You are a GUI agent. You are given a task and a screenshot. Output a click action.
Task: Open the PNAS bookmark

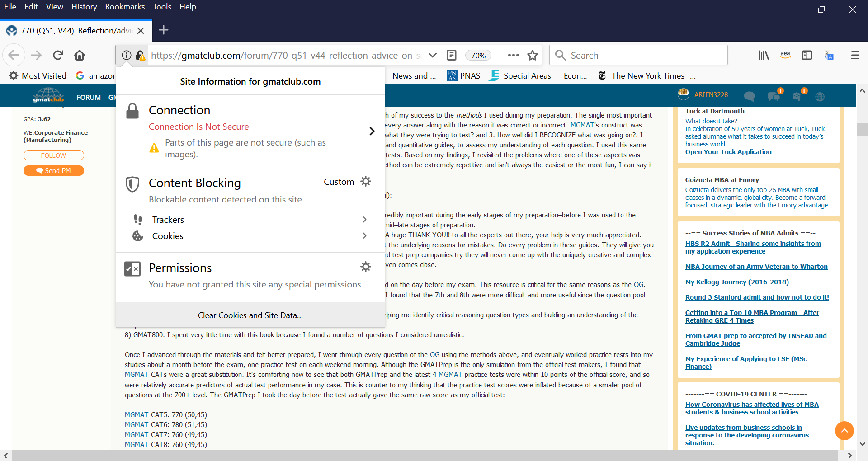point(463,75)
